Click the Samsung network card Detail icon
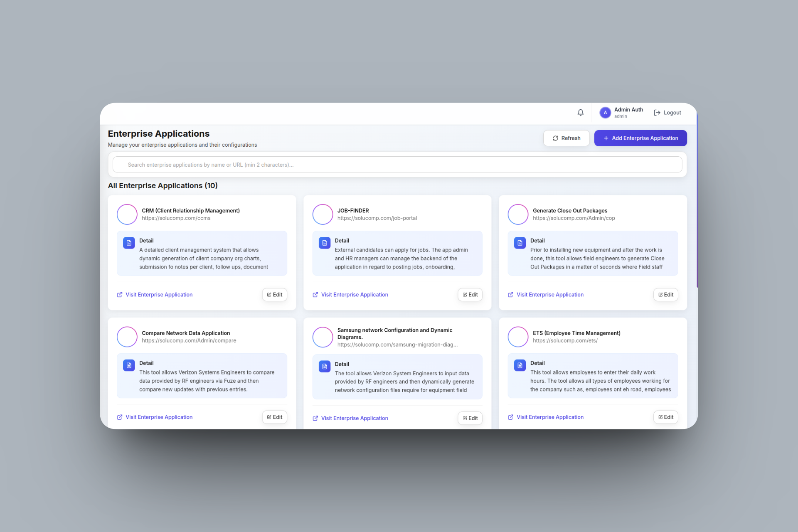798x532 pixels. [325, 367]
